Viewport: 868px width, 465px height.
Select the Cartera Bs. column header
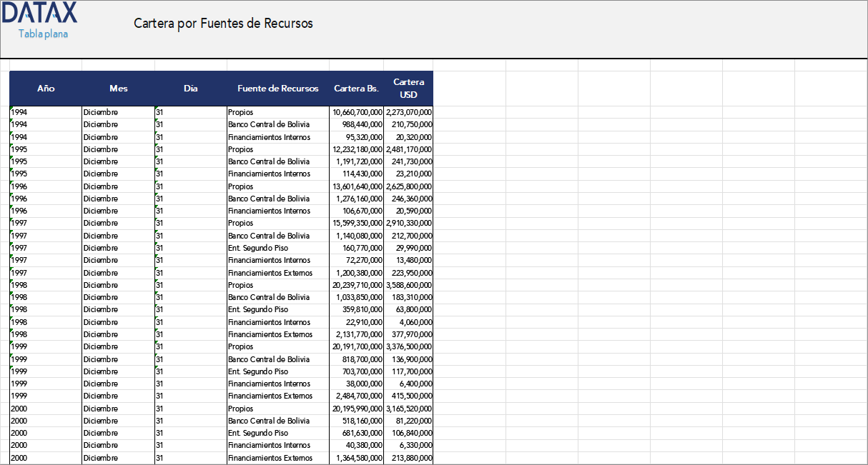pyautogui.click(x=355, y=88)
